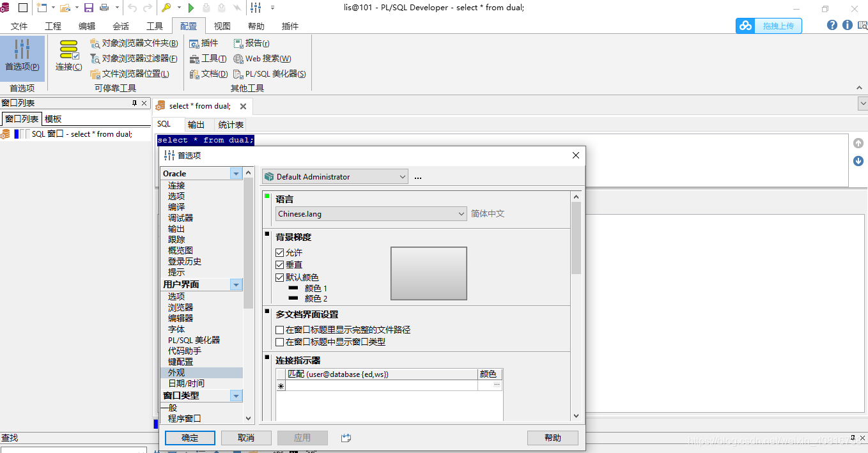The width and height of the screenshot is (868, 453).
Task: Click the 帮助 button in preferences dialog
Action: click(553, 438)
